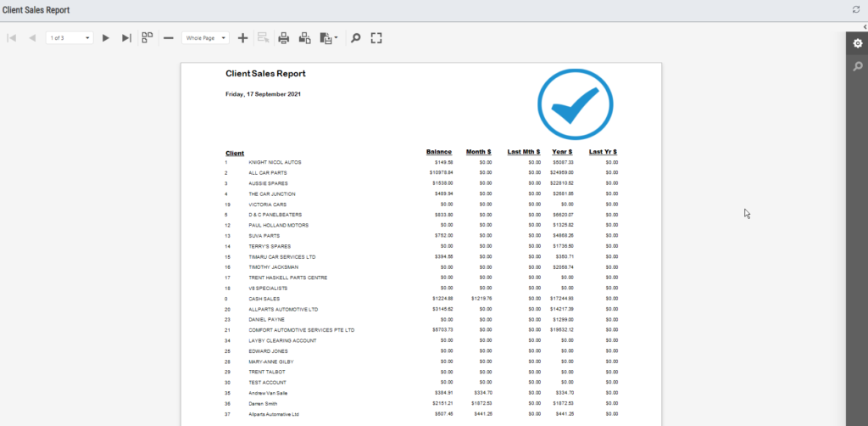Click the Client Sales Report page heading
The width and height of the screenshot is (868, 426).
[265, 74]
